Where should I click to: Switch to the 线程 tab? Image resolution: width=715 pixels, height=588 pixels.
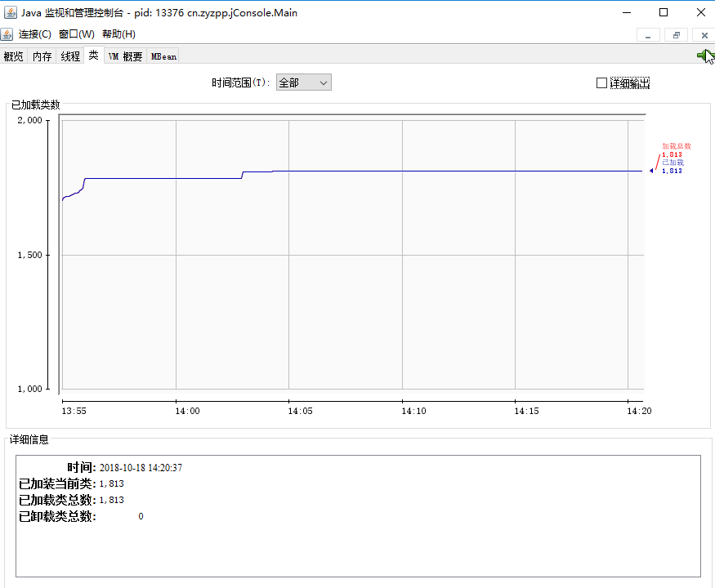coord(69,56)
